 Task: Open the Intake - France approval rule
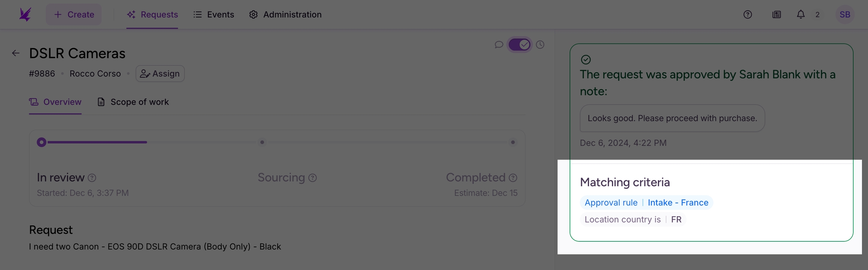pyautogui.click(x=678, y=202)
